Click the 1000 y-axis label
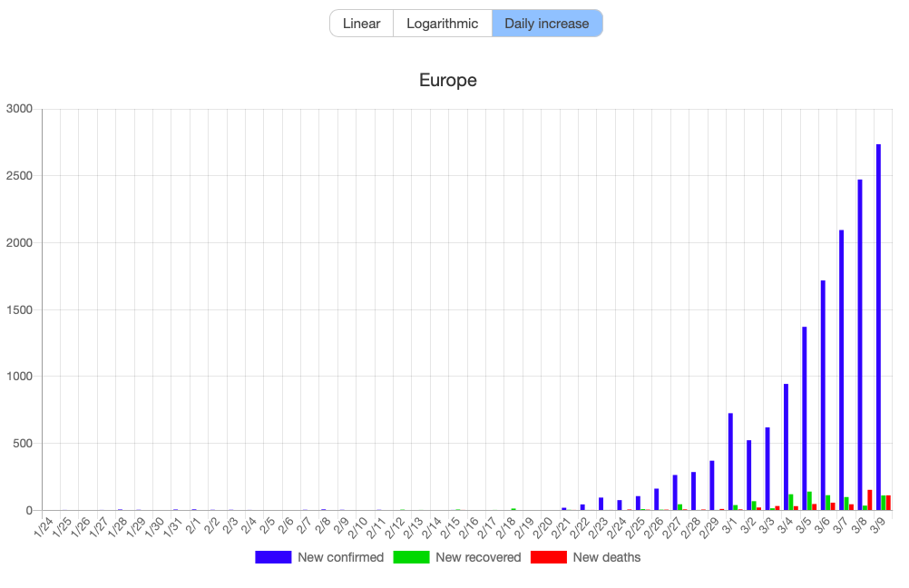909x588 pixels. click(19, 377)
